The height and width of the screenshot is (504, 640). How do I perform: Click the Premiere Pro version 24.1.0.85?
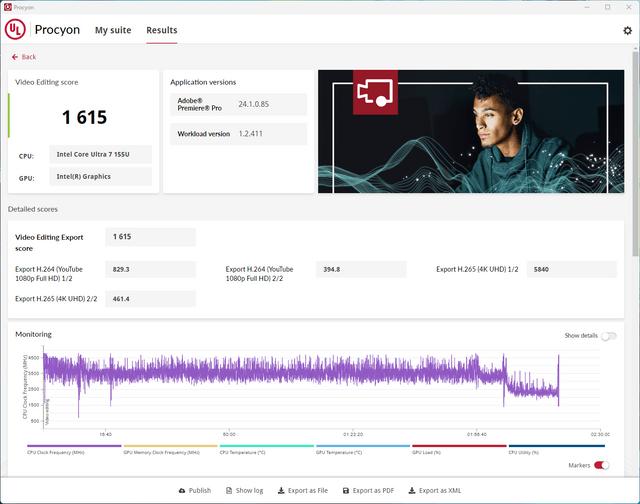(253, 104)
